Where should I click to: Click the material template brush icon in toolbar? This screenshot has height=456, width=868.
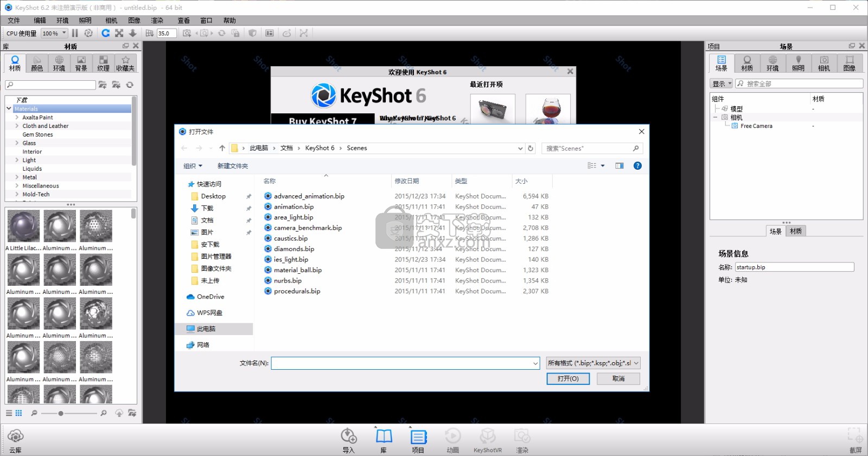pos(287,33)
